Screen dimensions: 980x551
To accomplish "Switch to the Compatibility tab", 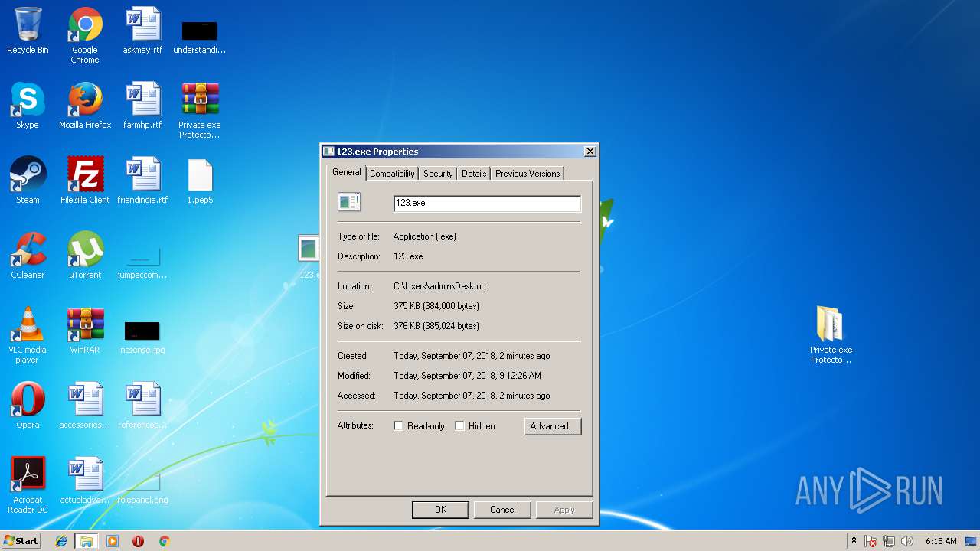I will [x=392, y=174].
